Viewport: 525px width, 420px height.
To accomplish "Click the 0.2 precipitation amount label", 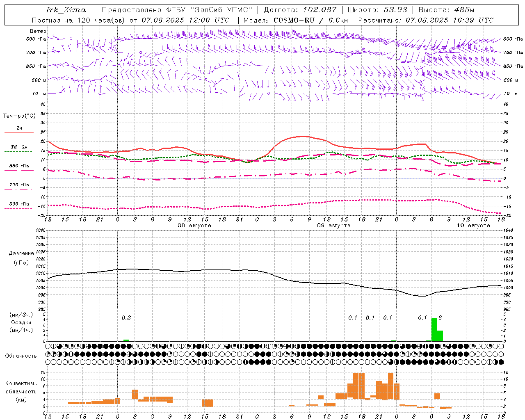I will tap(126, 318).
